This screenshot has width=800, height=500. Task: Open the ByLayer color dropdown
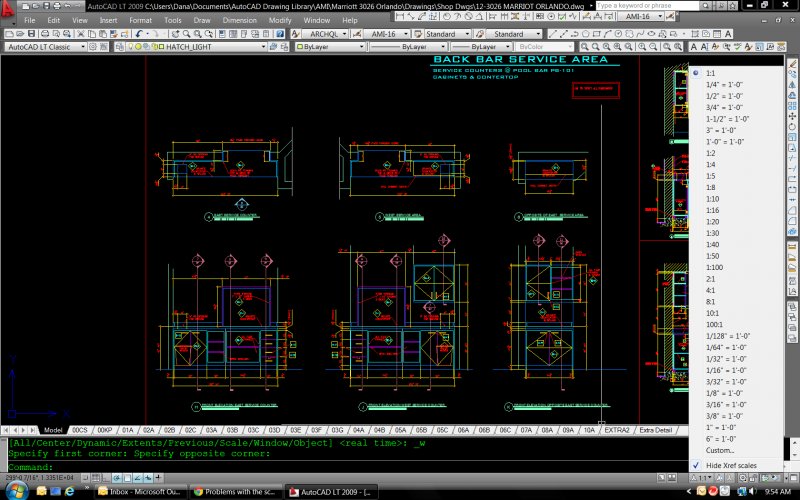361,47
